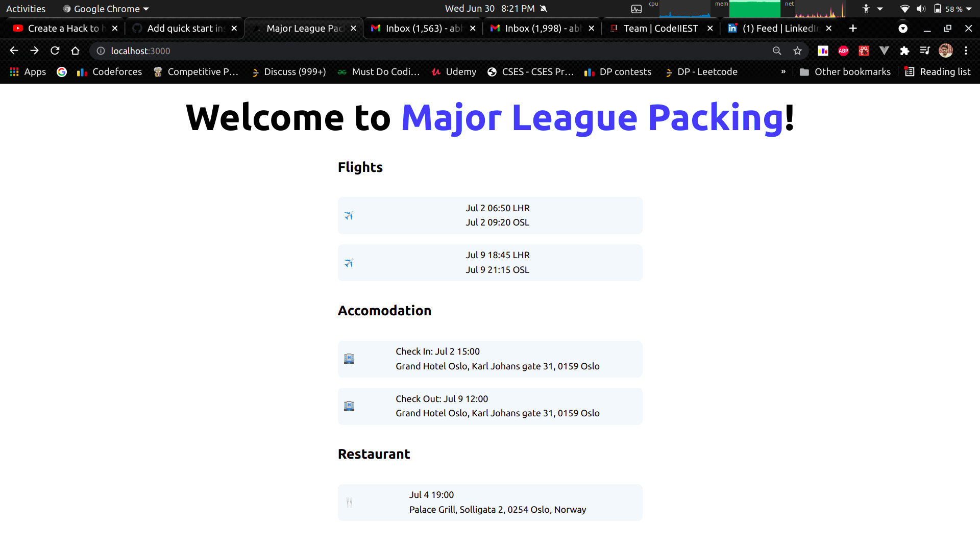980x551 pixels.
Task: Open Other bookmarks folder
Action: tap(845, 72)
